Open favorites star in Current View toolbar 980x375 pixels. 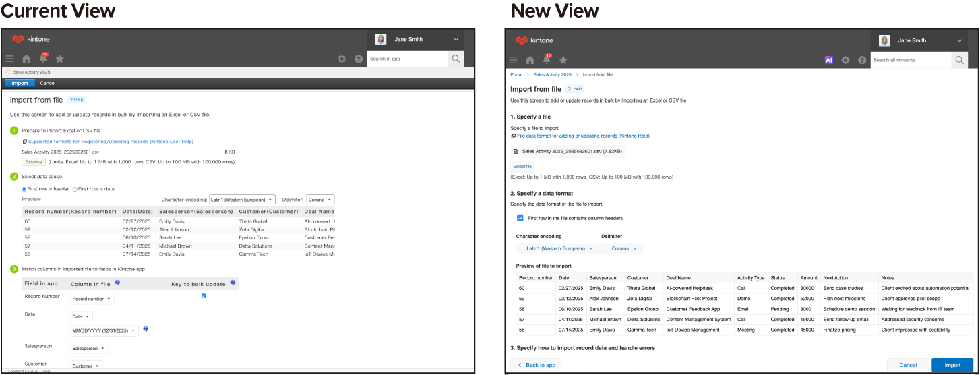click(x=59, y=59)
